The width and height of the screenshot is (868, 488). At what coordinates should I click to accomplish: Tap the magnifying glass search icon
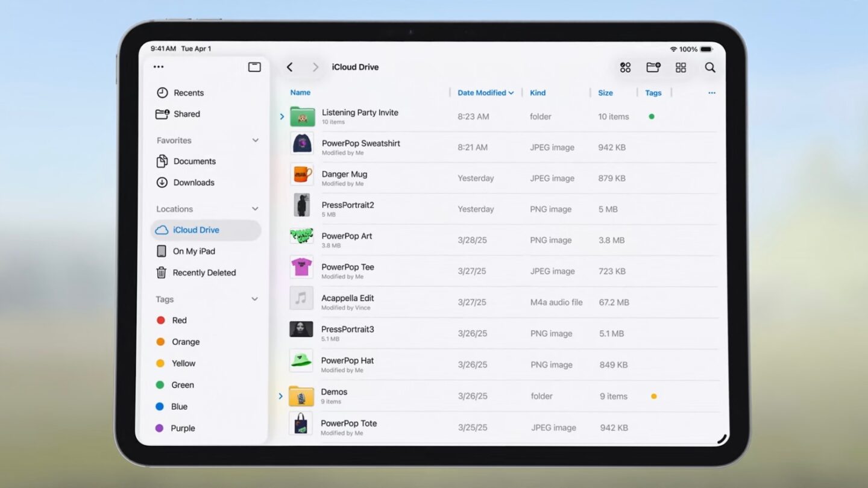710,67
